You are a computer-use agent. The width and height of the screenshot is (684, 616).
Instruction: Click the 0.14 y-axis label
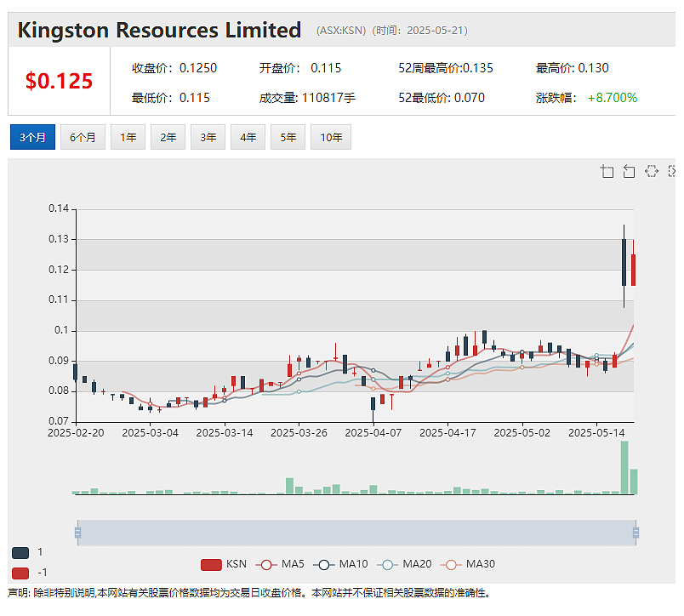coord(59,208)
